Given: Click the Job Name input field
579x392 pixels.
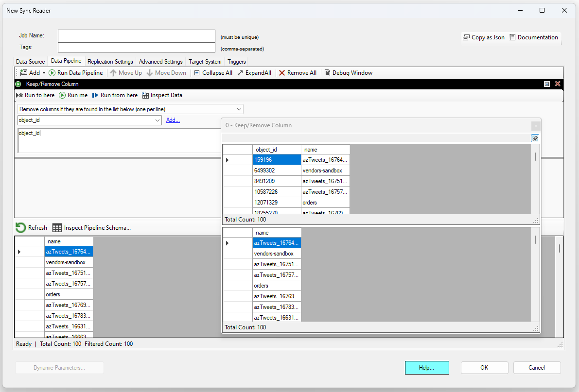Looking at the screenshot, I should point(136,36).
